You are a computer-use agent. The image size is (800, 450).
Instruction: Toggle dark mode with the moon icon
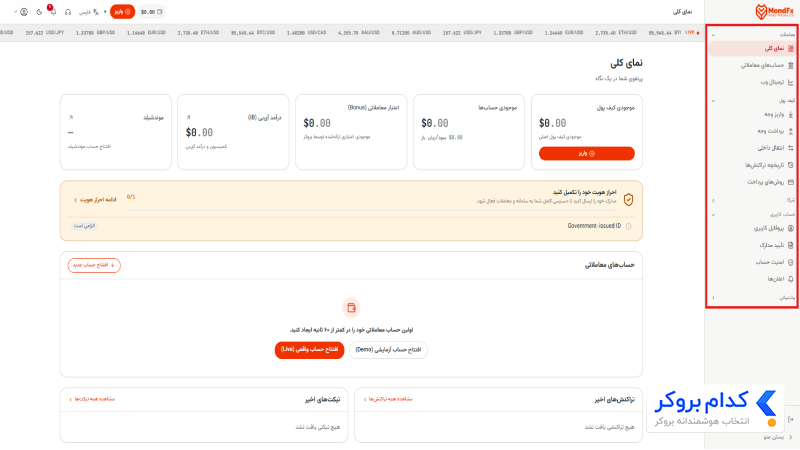point(39,12)
